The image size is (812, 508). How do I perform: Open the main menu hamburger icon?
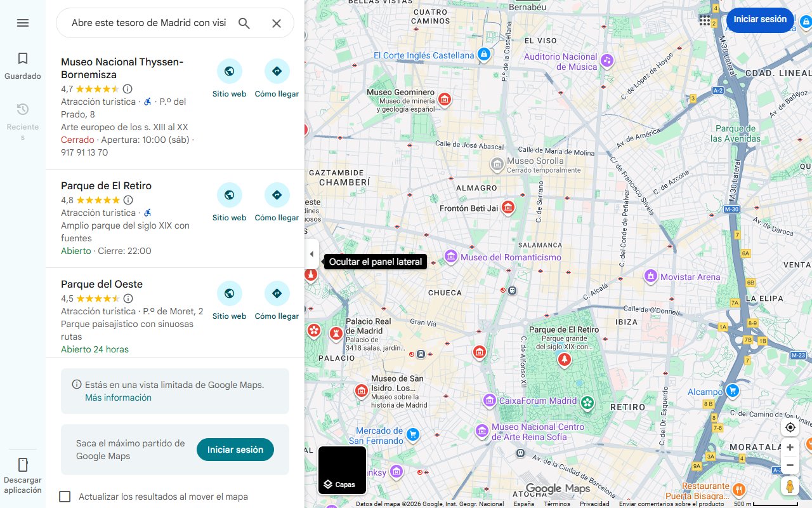pyautogui.click(x=23, y=23)
